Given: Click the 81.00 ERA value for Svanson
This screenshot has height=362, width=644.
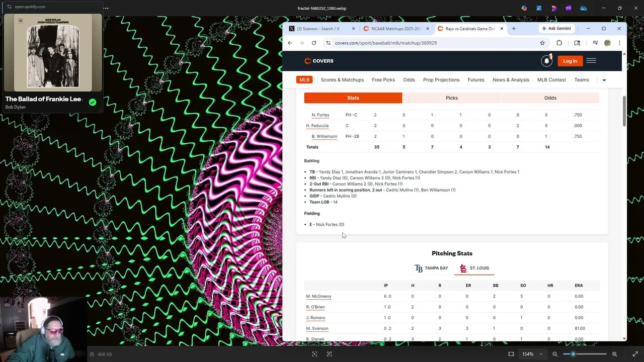Looking at the screenshot, I should (580, 328).
